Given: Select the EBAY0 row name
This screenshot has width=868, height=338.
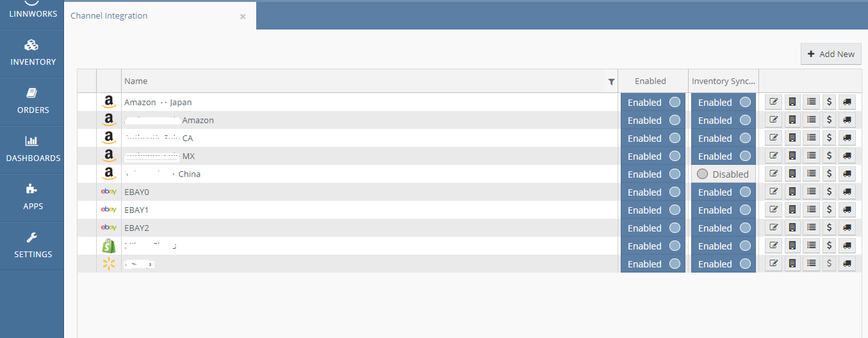Looking at the screenshot, I should (136, 192).
